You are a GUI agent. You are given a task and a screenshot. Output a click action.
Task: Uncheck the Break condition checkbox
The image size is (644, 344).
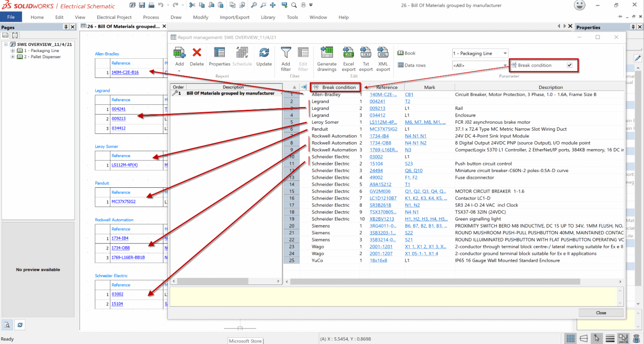point(569,65)
